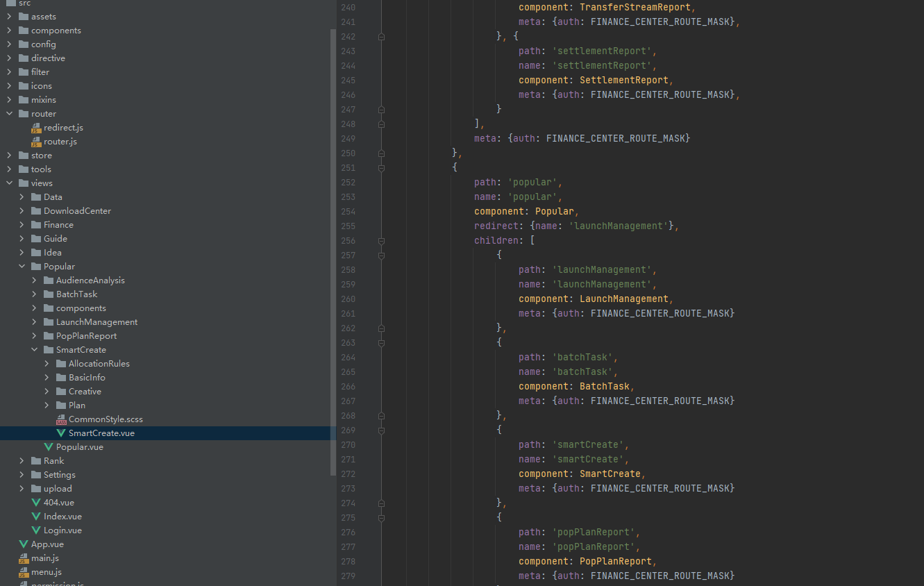The height and width of the screenshot is (586, 924).
Task: Click FINANCE_CENTER_ROUTE_MASK on line 249
Action: coord(616,138)
